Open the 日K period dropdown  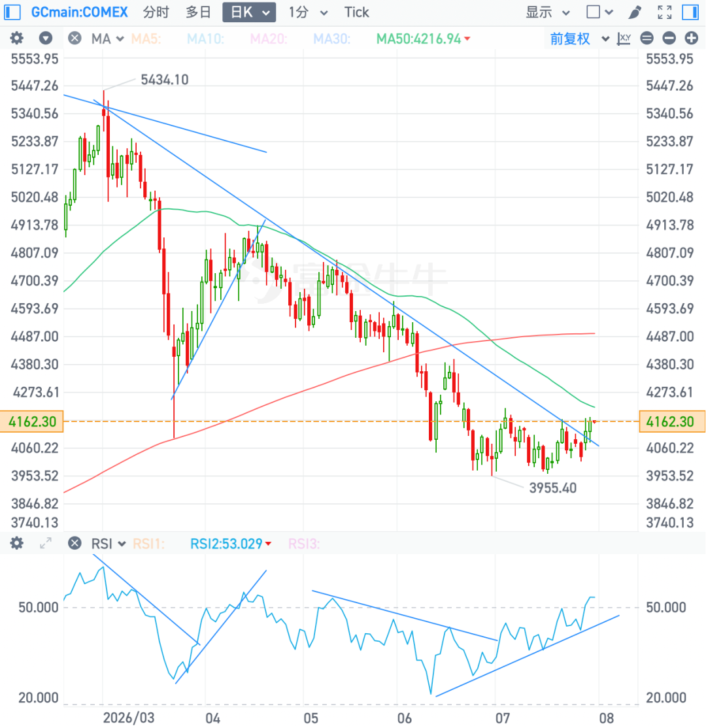pyautogui.click(x=249, y=12)
